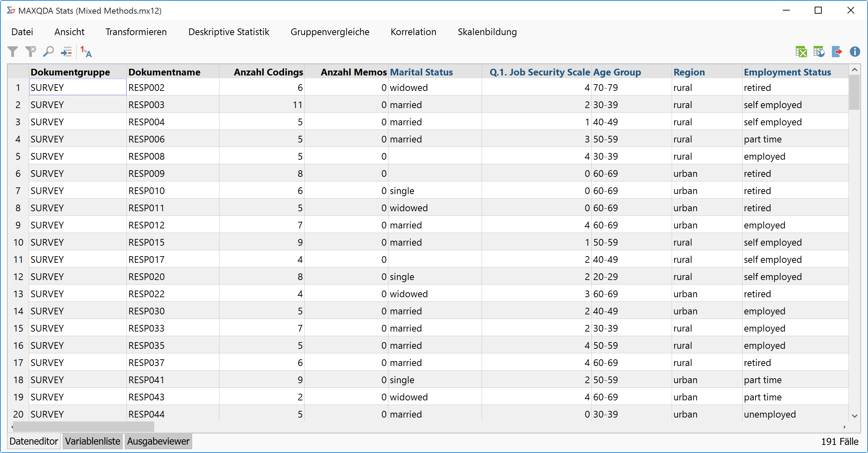
Task: Click the export with red arrow icon
Action: (837, 52)
